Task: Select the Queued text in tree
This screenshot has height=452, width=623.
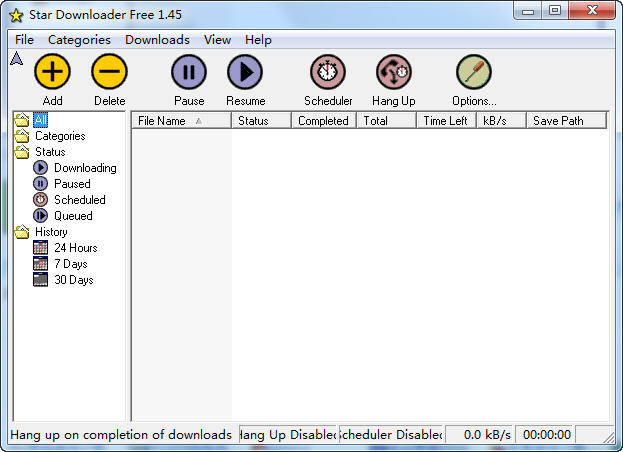Action: [x=73, y=216]
